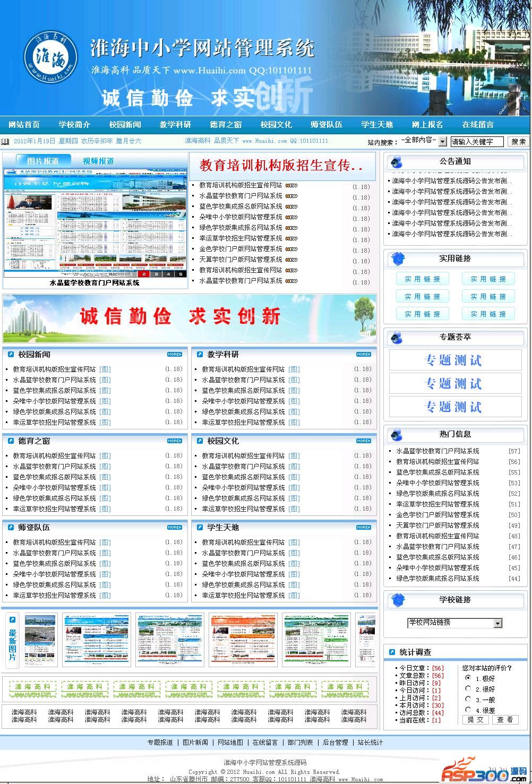This screenshot has width=532, height=784.
Task: Click the 学生天地 section header arrow icon
Action: [200, 527]
